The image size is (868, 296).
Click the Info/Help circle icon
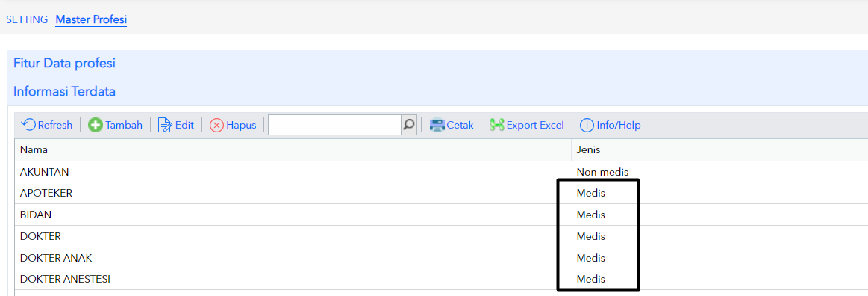587,126
